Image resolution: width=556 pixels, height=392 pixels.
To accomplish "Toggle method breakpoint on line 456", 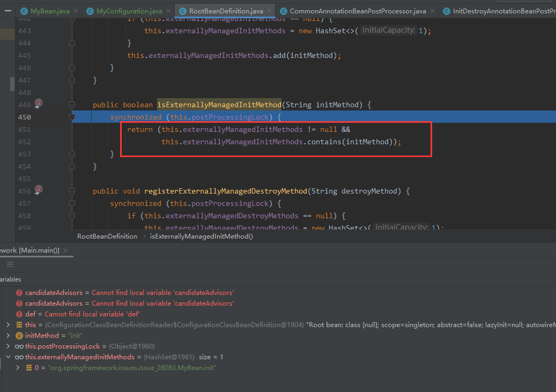I will (x=38, y=190).
